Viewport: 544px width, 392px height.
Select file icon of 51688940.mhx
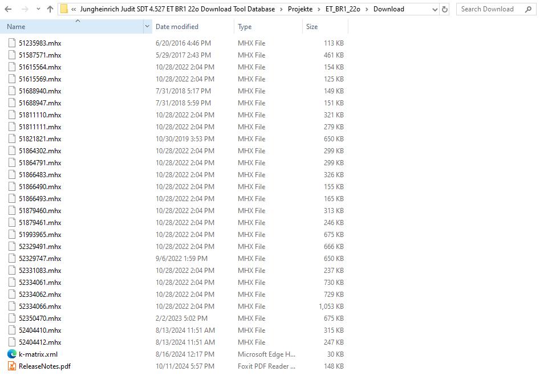click(x=12, y=91)
